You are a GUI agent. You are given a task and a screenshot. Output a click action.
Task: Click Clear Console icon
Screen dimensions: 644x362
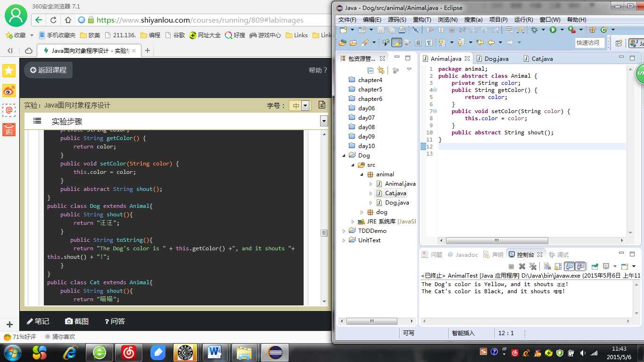(x=547, y=266)
